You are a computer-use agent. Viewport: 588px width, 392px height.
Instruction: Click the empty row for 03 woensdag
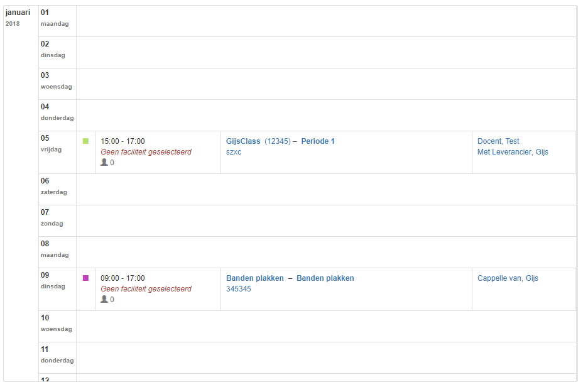click(325, 84)
